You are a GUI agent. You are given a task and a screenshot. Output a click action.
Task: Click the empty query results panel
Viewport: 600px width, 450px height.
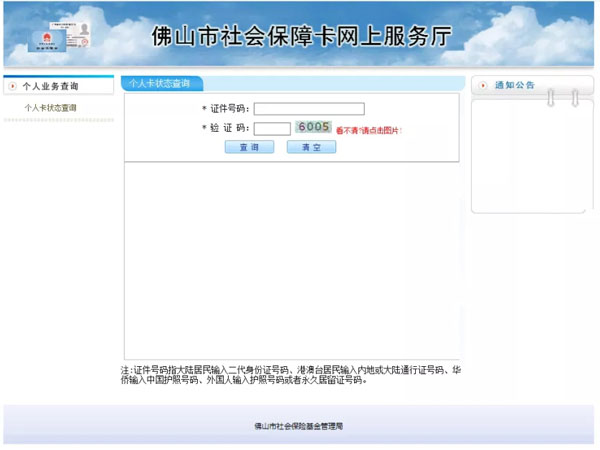click(291, 260)
